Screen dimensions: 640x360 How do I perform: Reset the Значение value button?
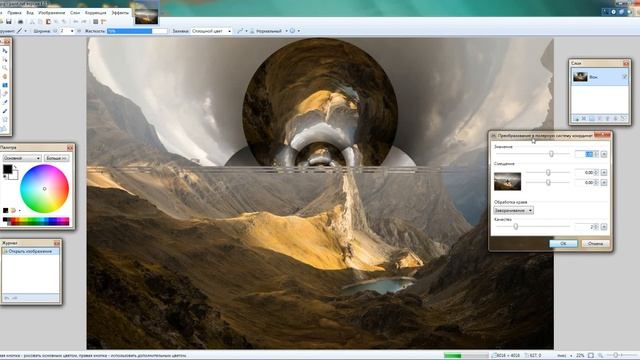point(604,154)
